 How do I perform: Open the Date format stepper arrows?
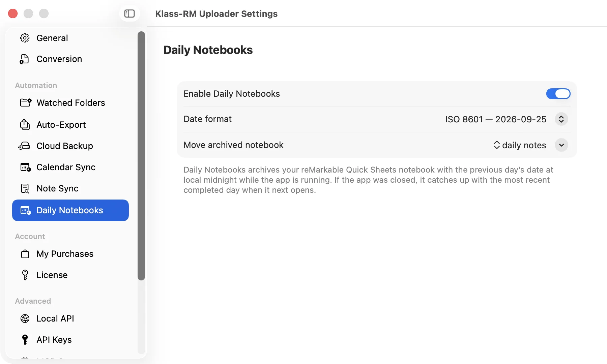click(561, 119)
